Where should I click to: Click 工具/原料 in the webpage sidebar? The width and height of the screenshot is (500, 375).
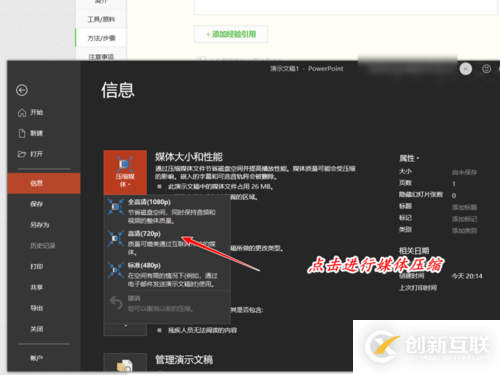(x=101, y=19)
